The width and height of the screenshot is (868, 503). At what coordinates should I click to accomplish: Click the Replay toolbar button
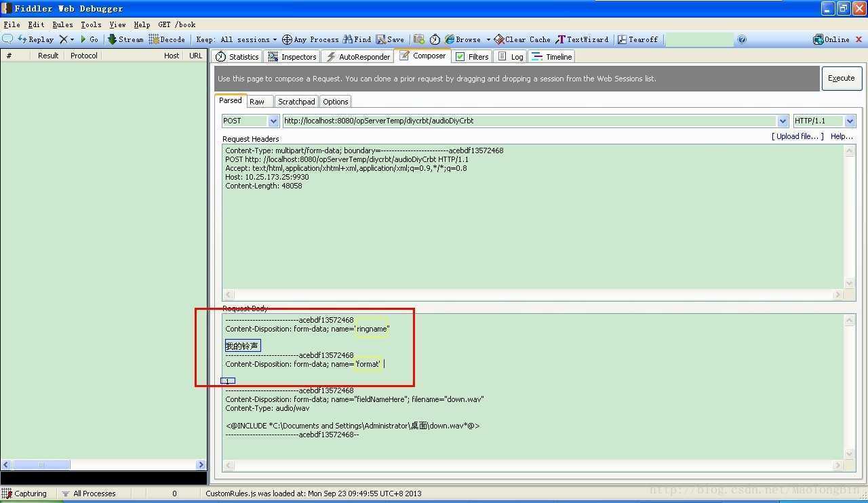pyautogui.click(x=35, y=39)
